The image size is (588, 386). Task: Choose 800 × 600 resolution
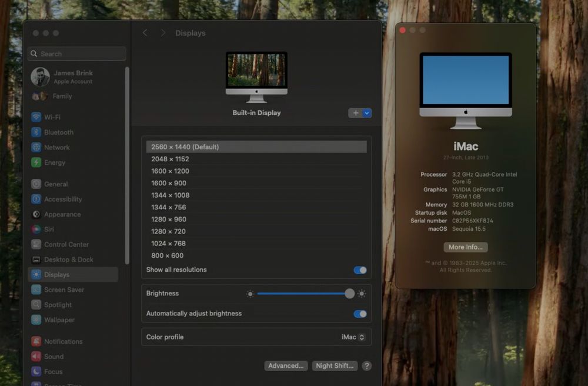[x=256, y=255]
